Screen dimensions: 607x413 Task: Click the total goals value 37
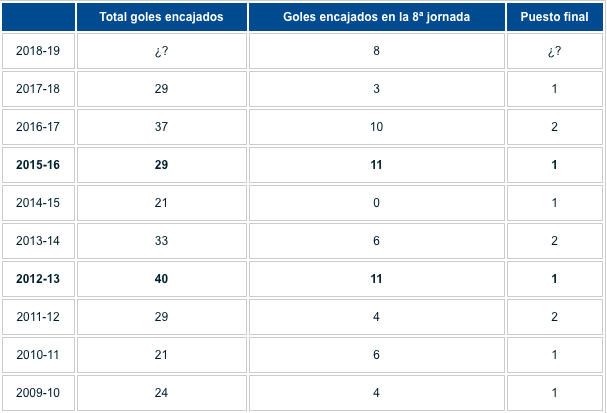pos(161,127)
